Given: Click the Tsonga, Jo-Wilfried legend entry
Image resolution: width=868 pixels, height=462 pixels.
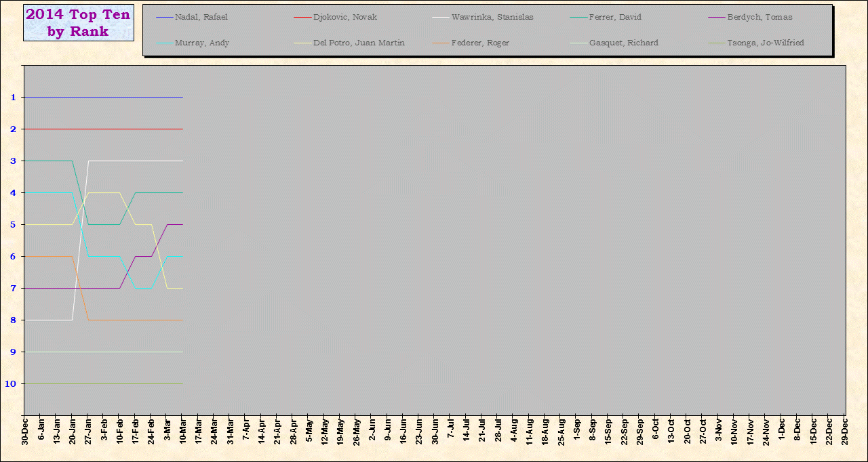Looking at the screenshot, I should (766, 43).
